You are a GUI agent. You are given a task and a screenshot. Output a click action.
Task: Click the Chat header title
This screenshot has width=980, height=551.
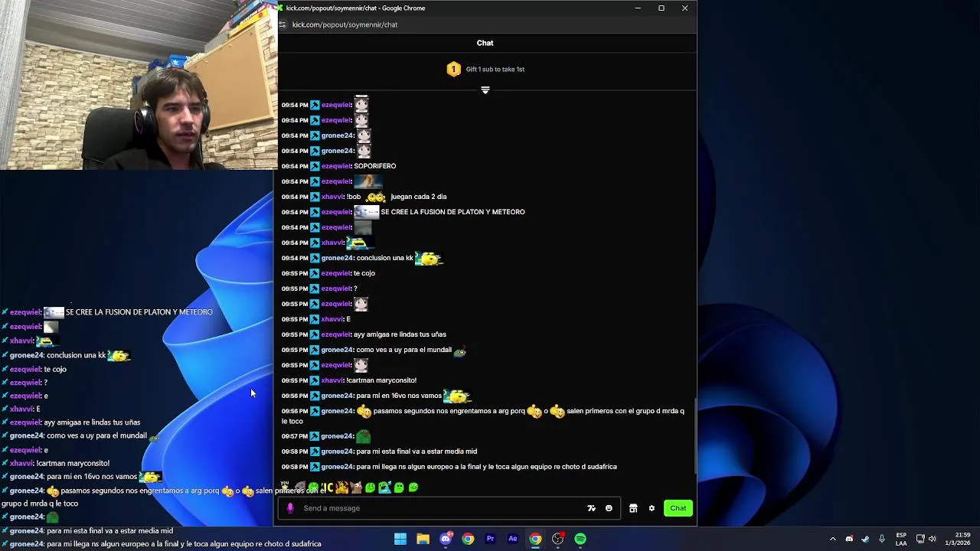tap(485, 43)
